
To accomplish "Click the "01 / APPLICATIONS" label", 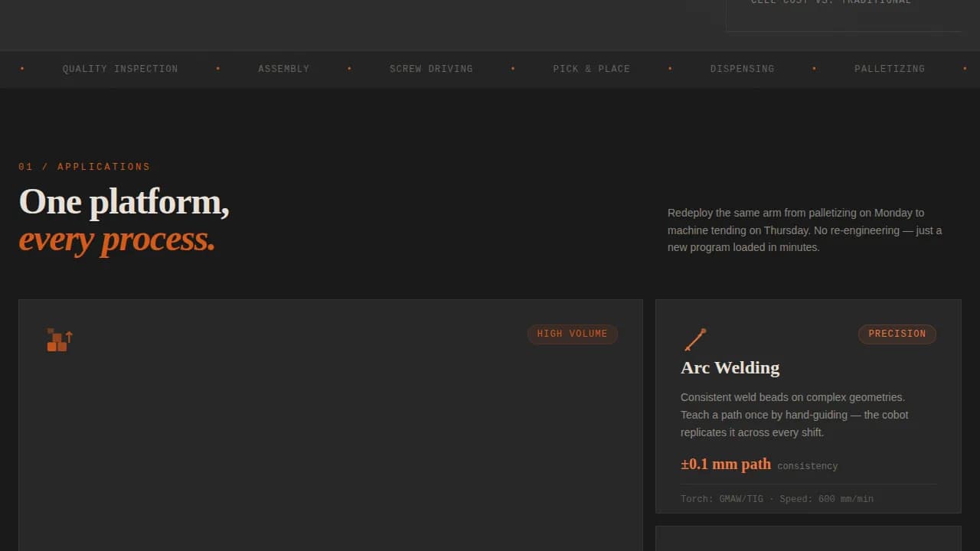I will 84,166.
